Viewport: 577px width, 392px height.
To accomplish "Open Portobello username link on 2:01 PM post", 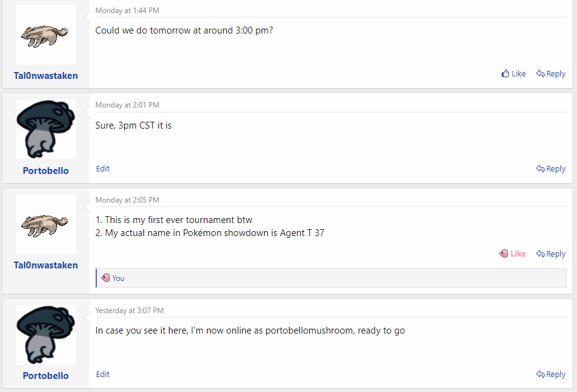I will (45, 171).
